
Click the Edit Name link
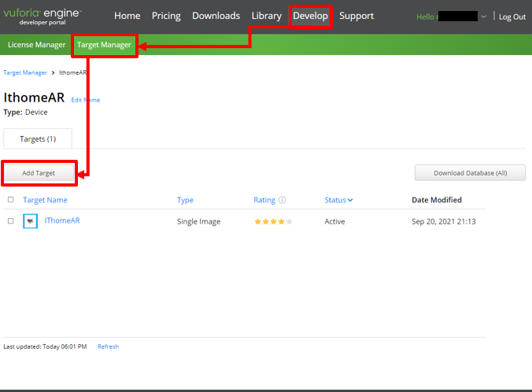coord(86,100)
